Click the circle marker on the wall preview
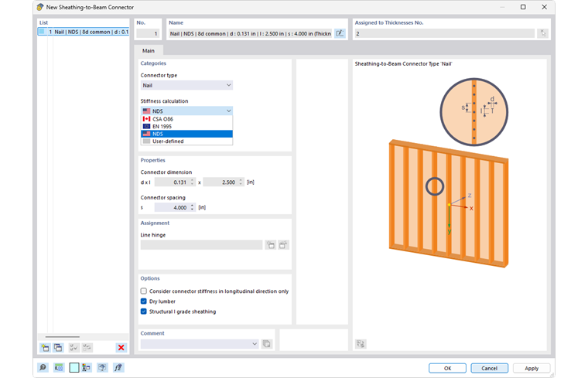The height and width of the screenshot is (378, 588). 435,186
